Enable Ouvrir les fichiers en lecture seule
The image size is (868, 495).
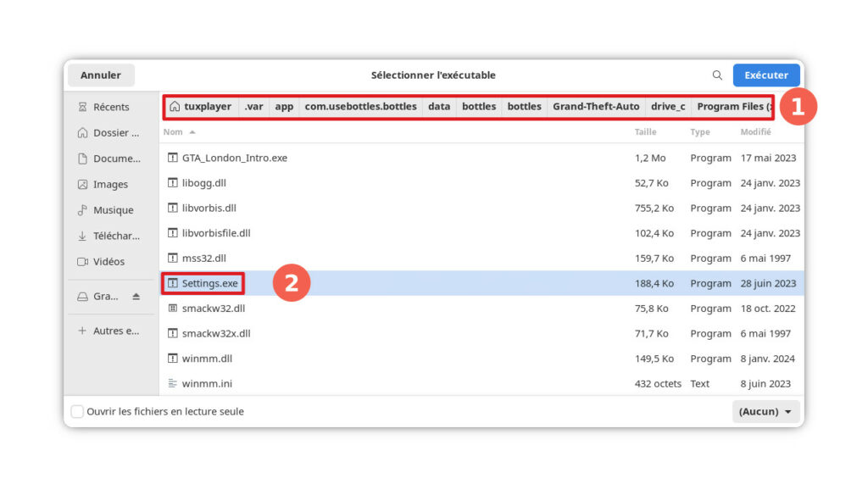coord(77,412)
